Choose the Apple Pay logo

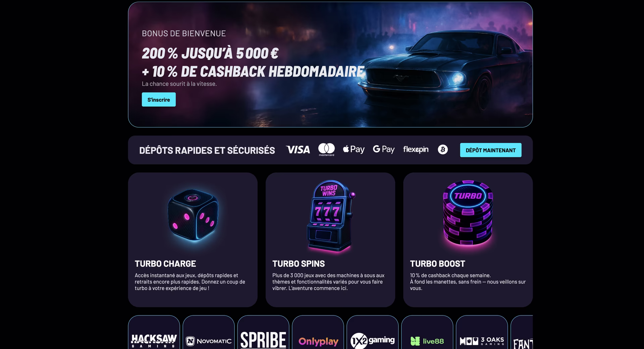[x=354, y=149]
